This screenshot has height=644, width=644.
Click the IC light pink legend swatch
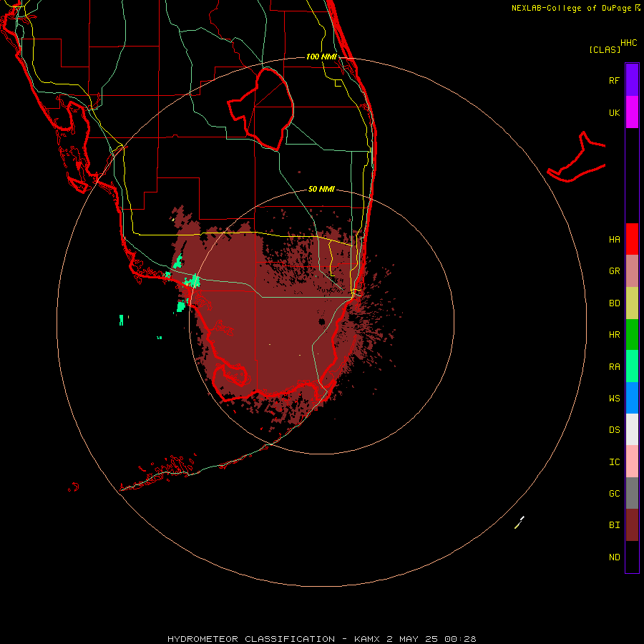click(632, 462)
